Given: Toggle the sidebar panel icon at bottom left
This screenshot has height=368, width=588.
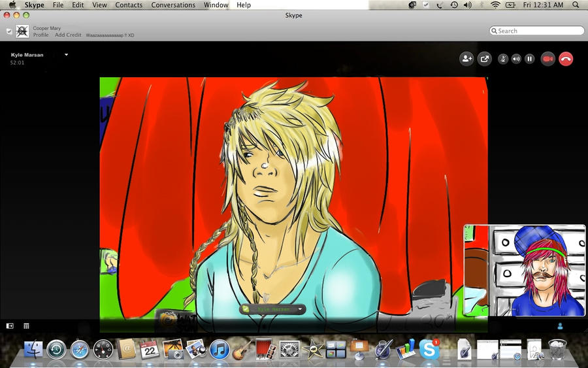Looking at the screenshot, I should [x=10, y=326].
